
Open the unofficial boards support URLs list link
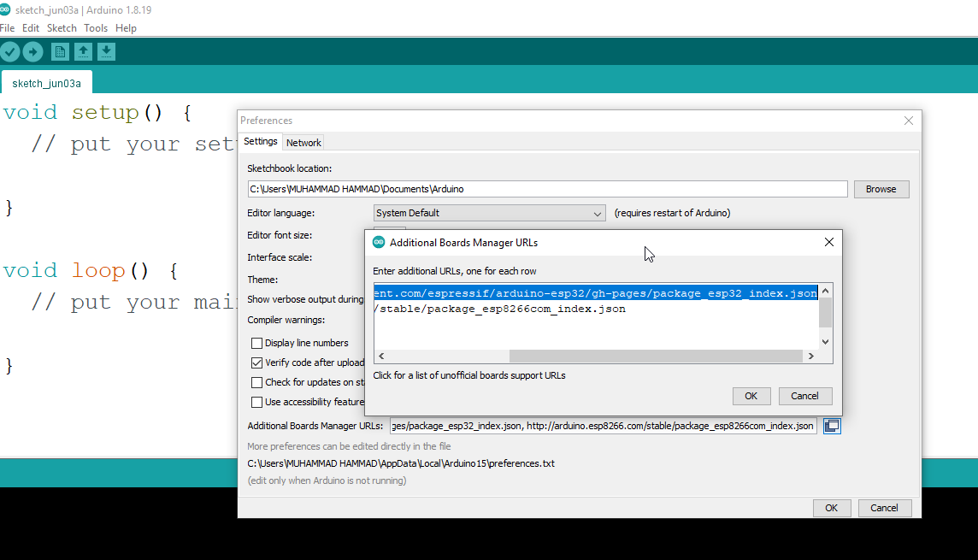(469, 375)
